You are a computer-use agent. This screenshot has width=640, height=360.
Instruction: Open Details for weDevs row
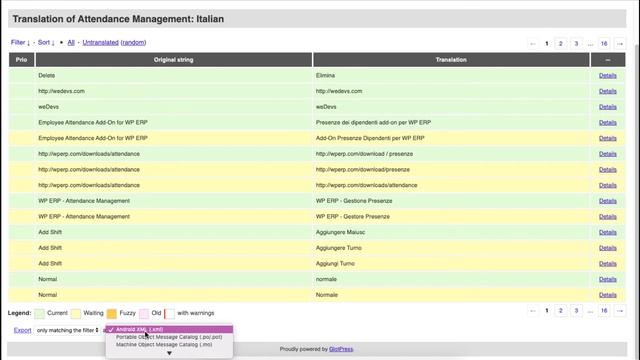607,107
